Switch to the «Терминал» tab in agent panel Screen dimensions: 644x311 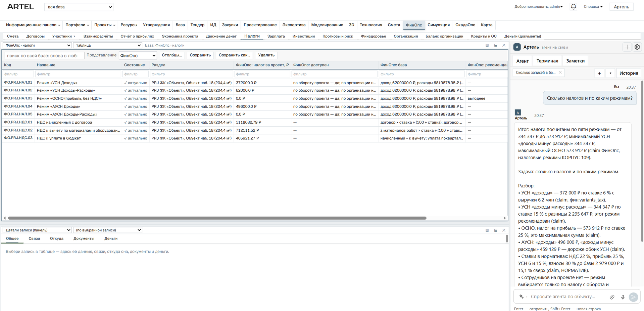pos(547,61)
